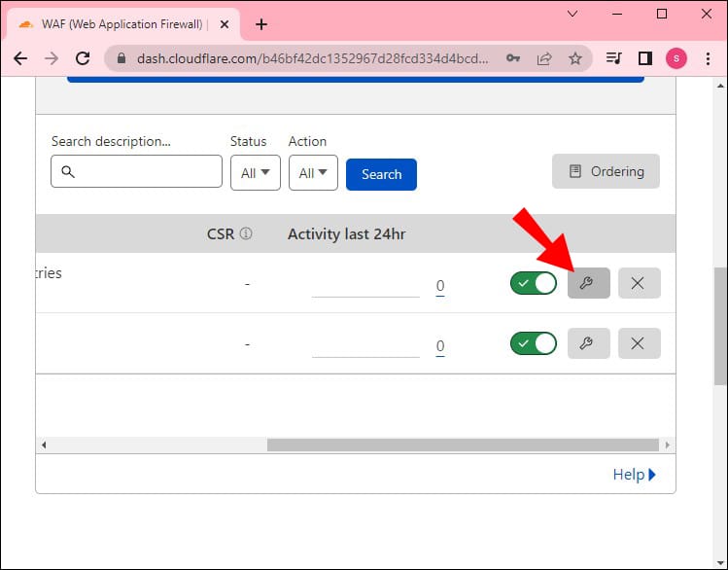Image resolution: width=728 pixels, height=570 pixels.
Task: Disable the second firewall rule toggle
Action: [x=533, y=343]
